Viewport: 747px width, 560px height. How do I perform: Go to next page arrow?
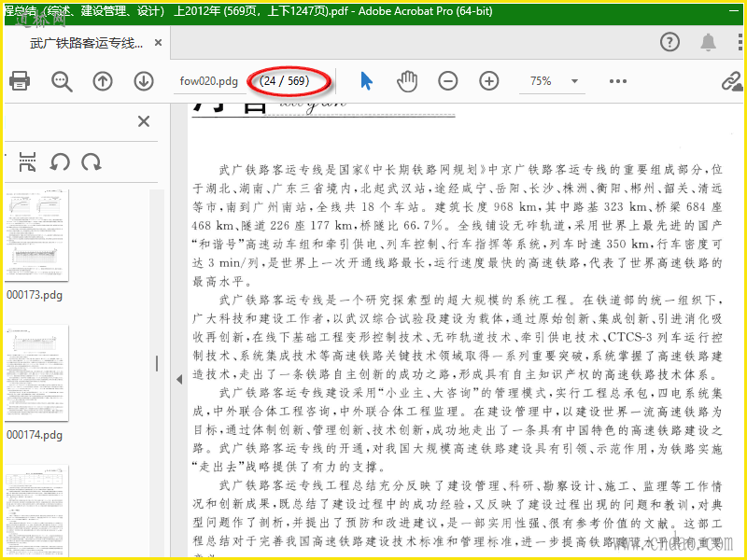[144, 81]
